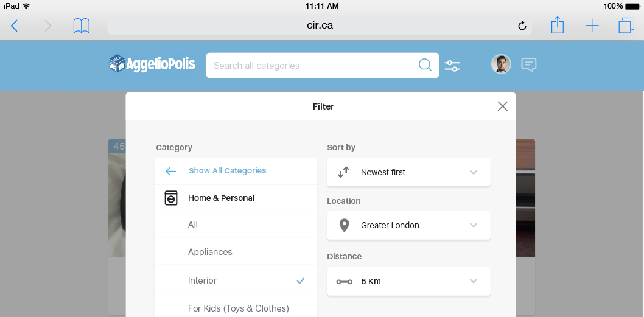The image size is (644, 317).
Task: Expand the Greater London location dropdown
Action: [408, 225]
